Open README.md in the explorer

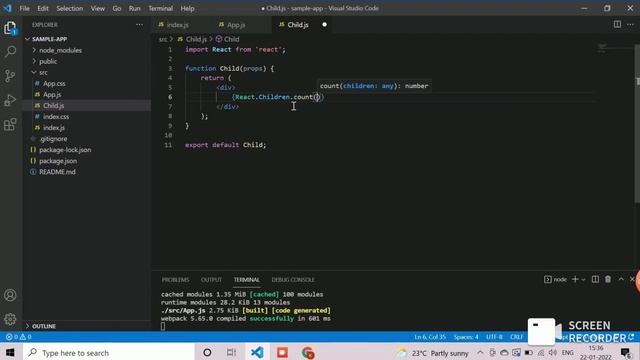coord(57,172)
